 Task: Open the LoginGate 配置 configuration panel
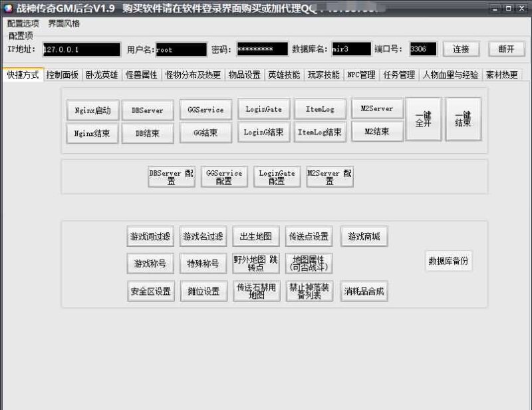277,175
